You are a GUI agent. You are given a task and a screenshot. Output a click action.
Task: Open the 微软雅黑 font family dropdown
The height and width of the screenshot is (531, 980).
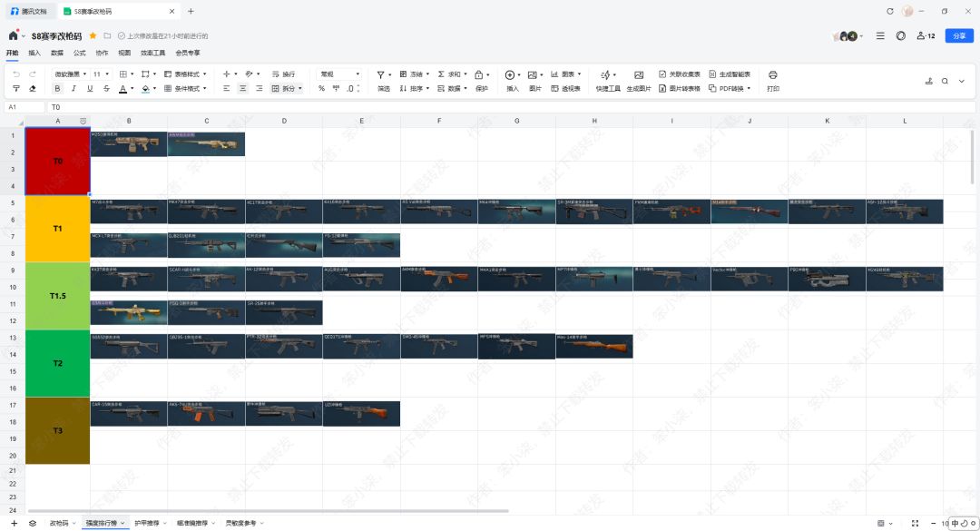coord(71,74)
